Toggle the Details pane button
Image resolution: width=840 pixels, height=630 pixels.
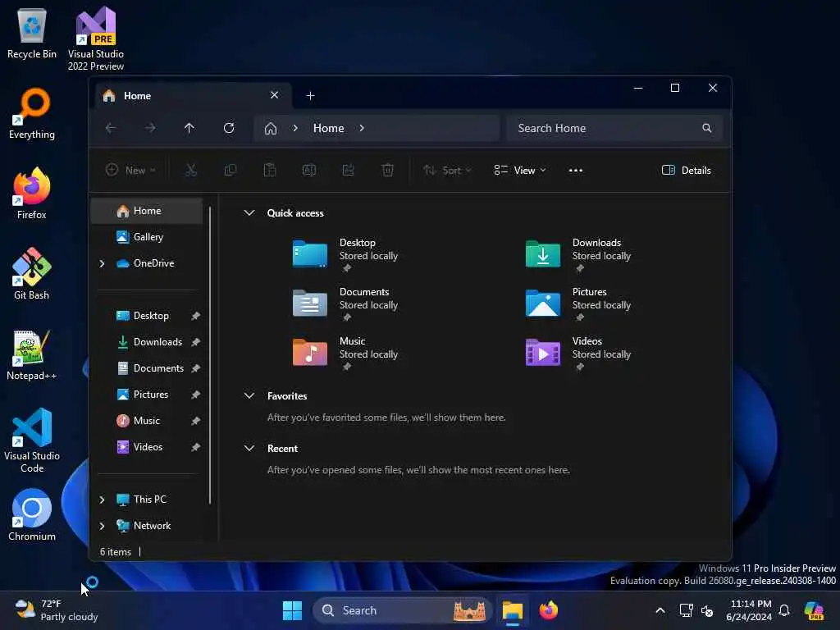tap(687, 171)
